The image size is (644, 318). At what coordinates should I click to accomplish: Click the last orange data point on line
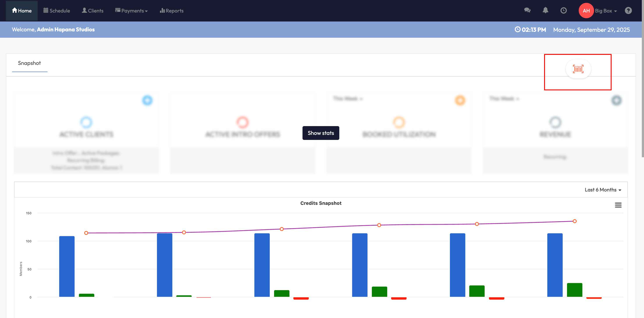[575, 221]
